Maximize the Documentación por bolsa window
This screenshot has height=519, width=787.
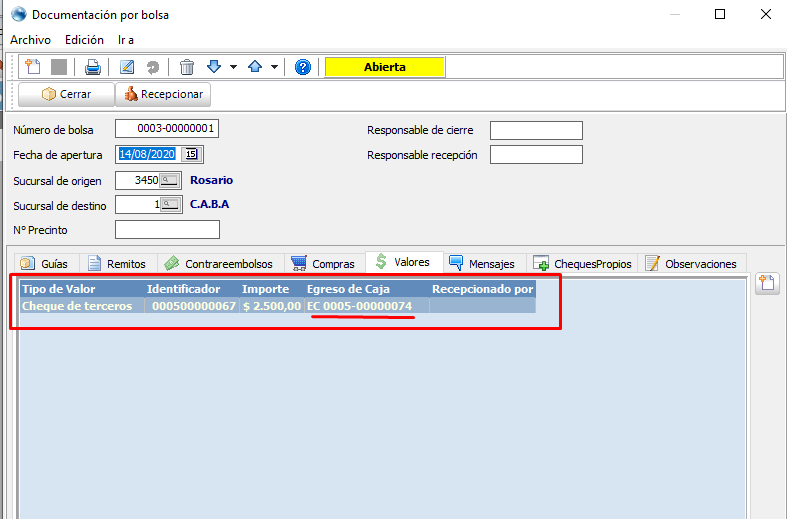coord(720,14)
